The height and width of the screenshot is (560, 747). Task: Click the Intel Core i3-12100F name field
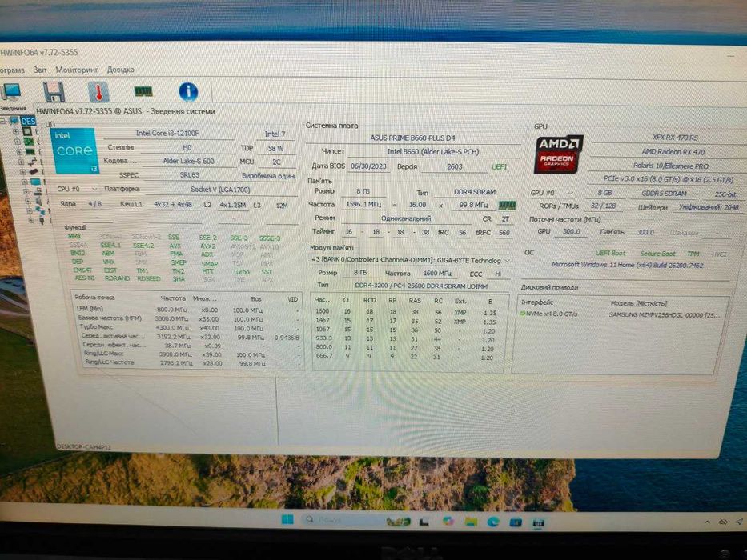click(167, 134)
